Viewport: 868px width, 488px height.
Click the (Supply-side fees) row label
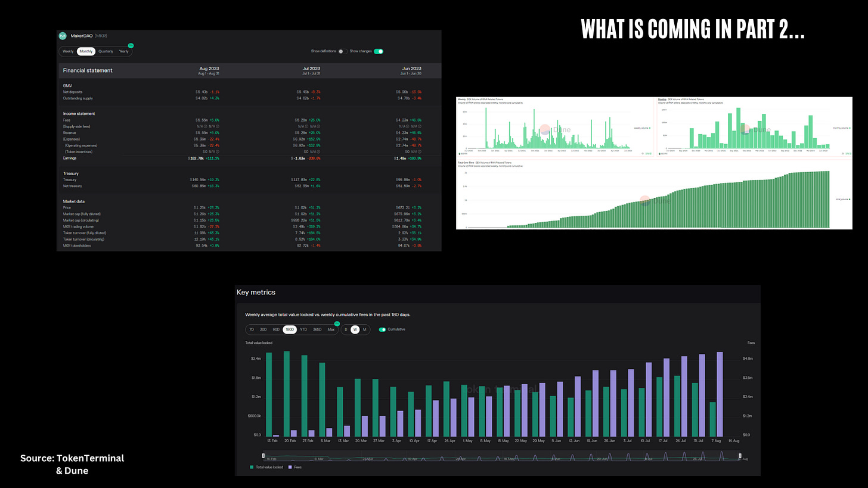pos(77,126)
